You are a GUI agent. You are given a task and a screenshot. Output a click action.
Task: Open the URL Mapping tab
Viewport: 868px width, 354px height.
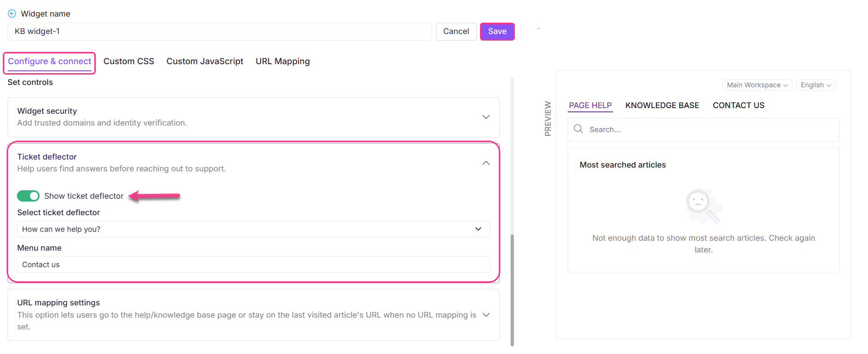282,61
